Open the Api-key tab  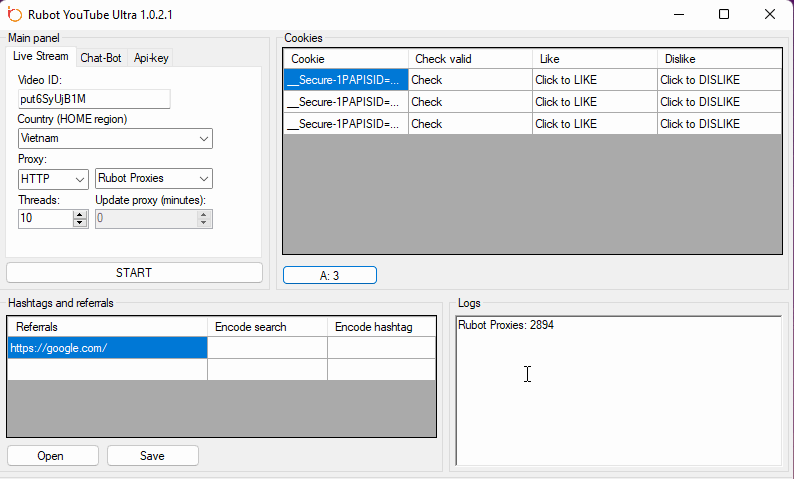151,58
